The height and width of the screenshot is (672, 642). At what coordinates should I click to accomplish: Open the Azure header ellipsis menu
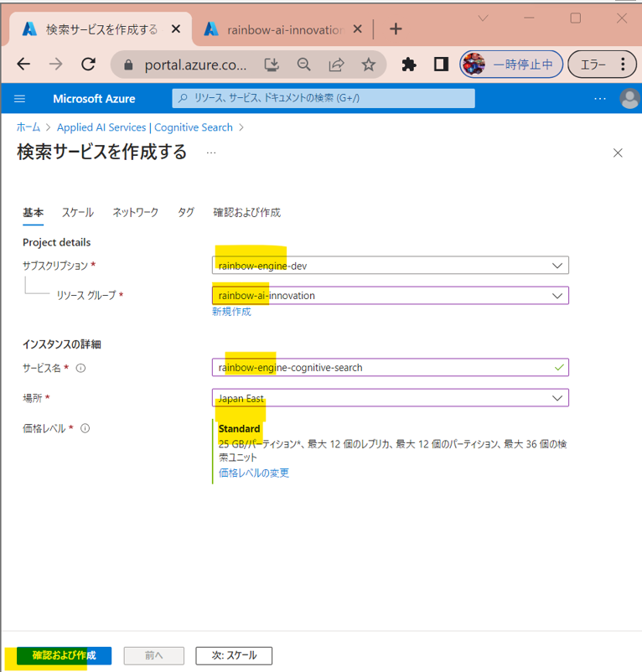click(x=600, y=99)
